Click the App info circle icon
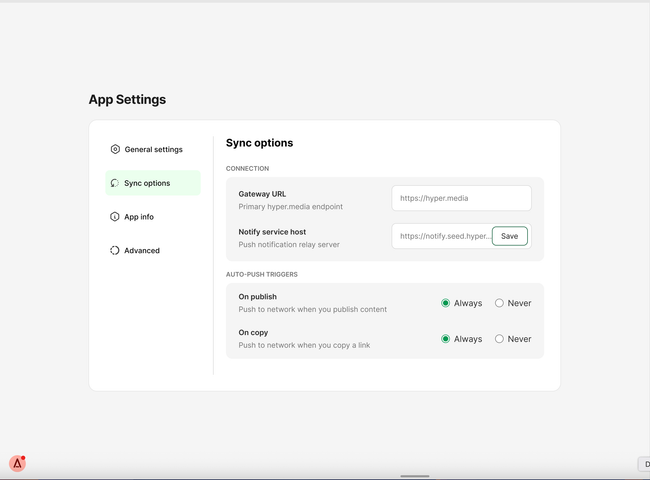The width and height of the screenshot is (650, 480). (115, 217)
